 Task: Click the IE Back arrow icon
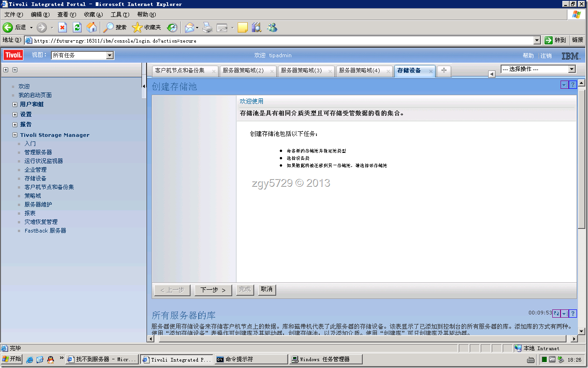pyautogui.click(x=8, y=27)
